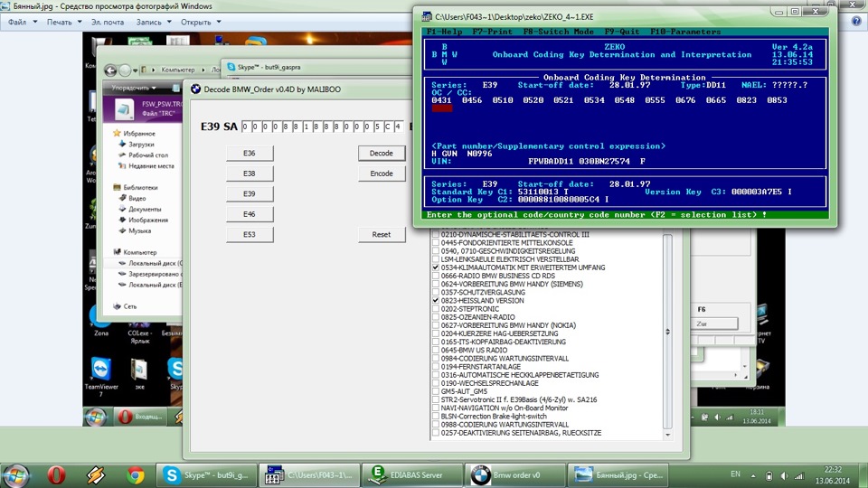Uncheck 0823-HEISSLAND VERSION
The height and width of the screenshot is (488, 868).
pos(436,300)
